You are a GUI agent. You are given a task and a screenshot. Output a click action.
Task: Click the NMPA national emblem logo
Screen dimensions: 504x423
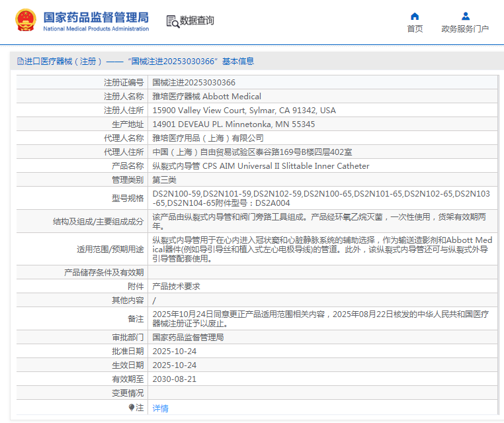pos(26,21)
